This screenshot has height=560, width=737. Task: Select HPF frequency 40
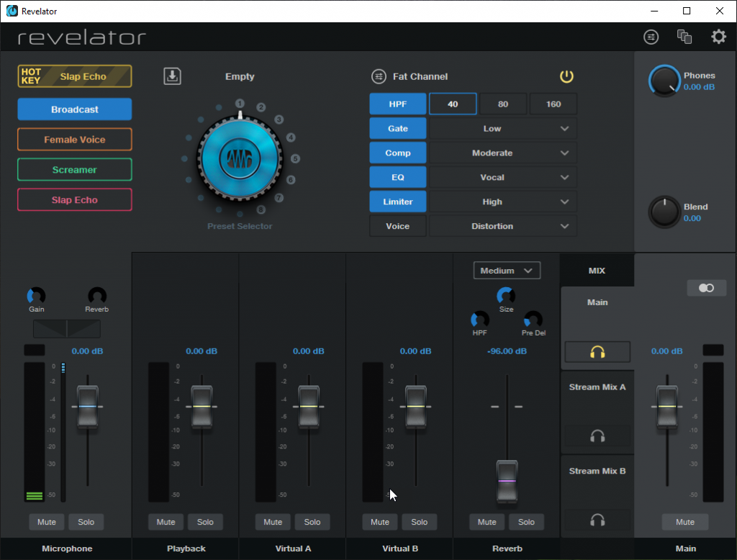(453, 104)
